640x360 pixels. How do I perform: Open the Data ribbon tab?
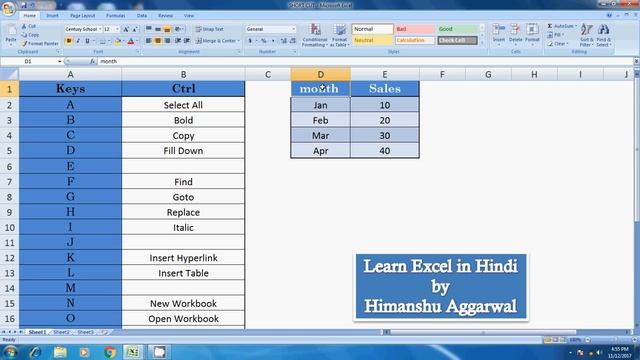click(142, 16)
